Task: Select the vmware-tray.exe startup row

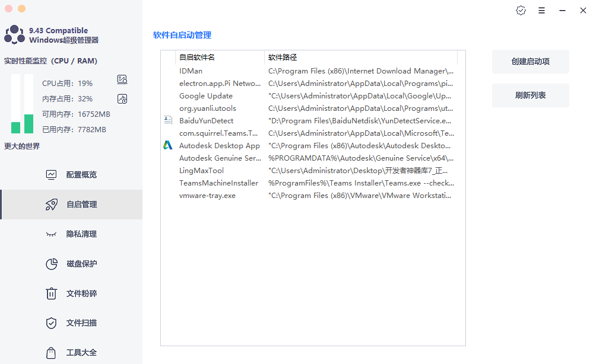Action: (208, 196)
